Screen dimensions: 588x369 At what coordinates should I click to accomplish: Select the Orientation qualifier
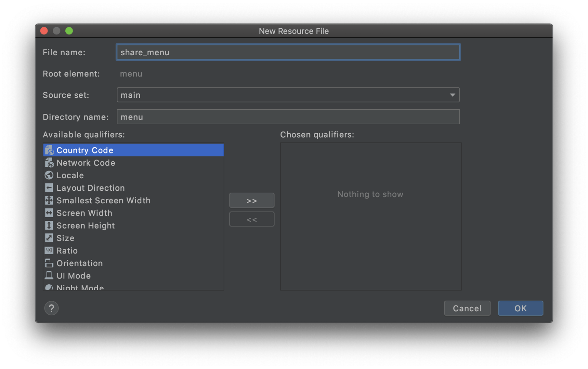[x=133, y=263]
